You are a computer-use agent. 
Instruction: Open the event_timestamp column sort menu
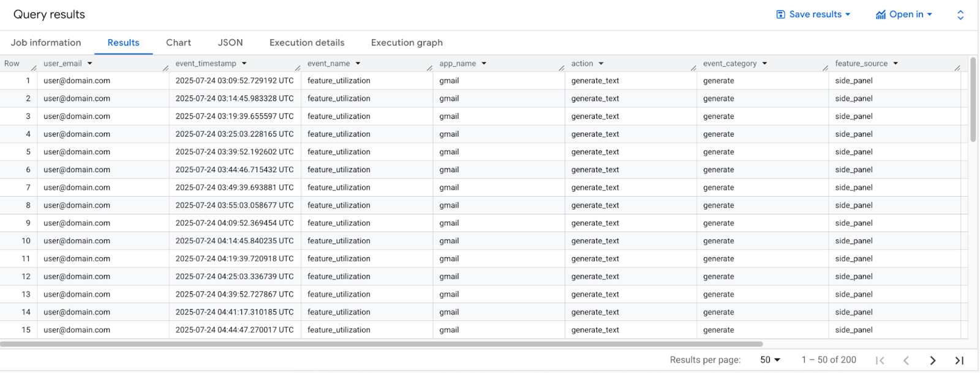coord(244,63)
